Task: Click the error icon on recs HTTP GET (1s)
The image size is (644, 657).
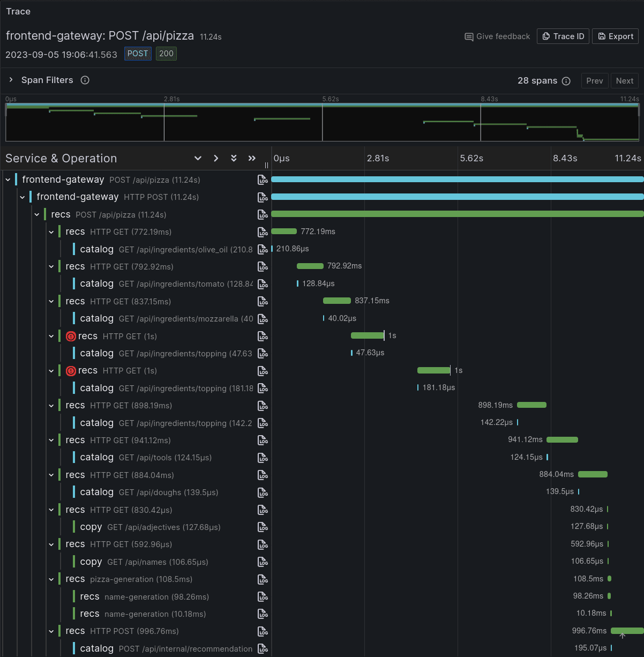Action: (x=70, y=336)
